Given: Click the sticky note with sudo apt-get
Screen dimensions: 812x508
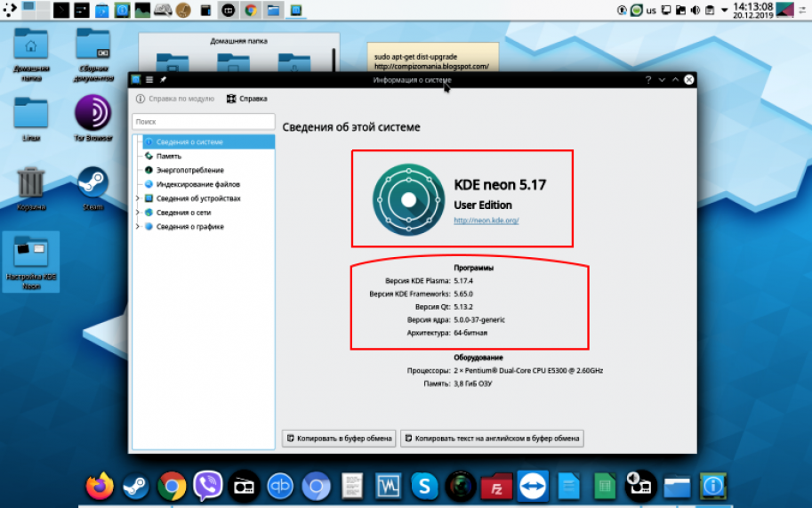Looking at the screenshot, I should [433, 58].
